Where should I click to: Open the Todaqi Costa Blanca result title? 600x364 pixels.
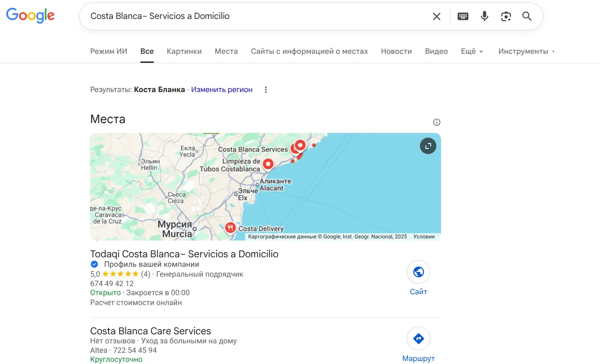pos(184,254)
